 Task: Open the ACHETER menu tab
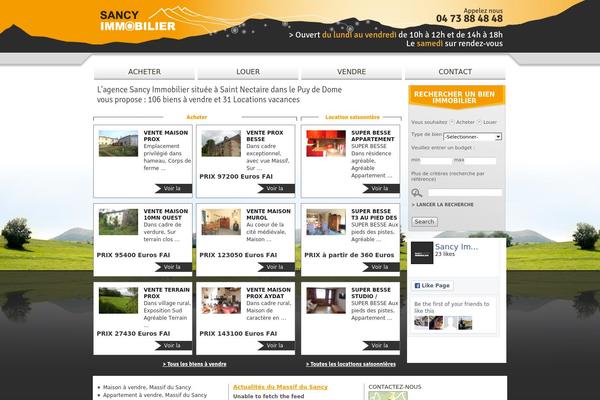[x=144, y=72]
